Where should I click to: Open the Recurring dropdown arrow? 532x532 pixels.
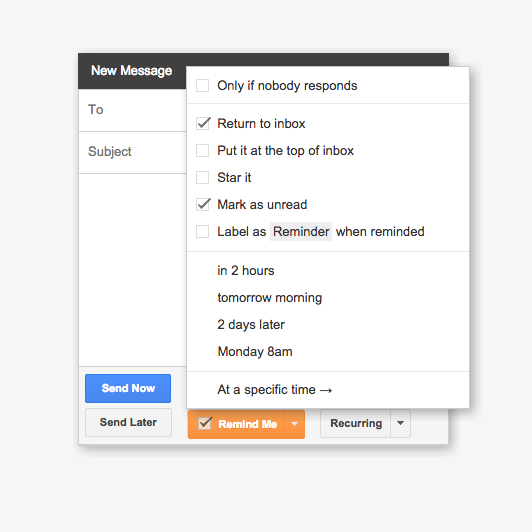pos(400,423)
